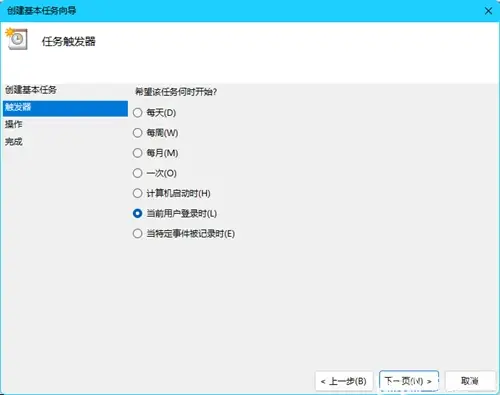Select the 触发器 step in sidebar
This screenshot has height=395, width=500.
pos(65,108)
